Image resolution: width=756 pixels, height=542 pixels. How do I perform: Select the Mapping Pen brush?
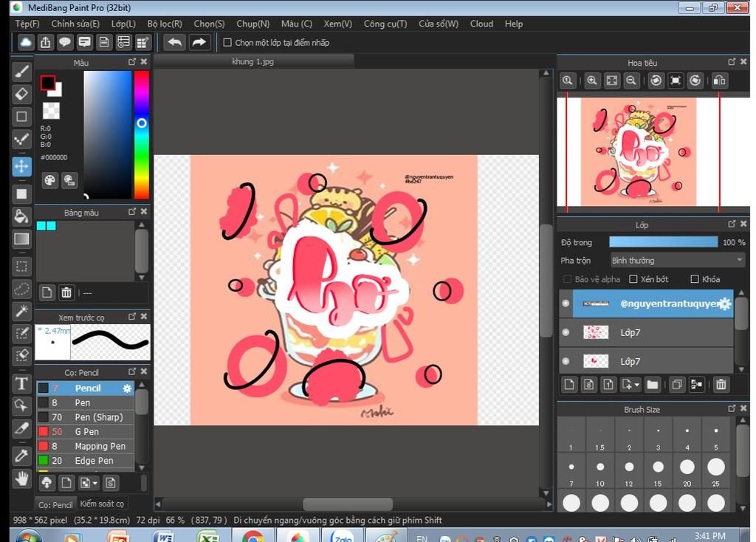(x=85, y=446)
